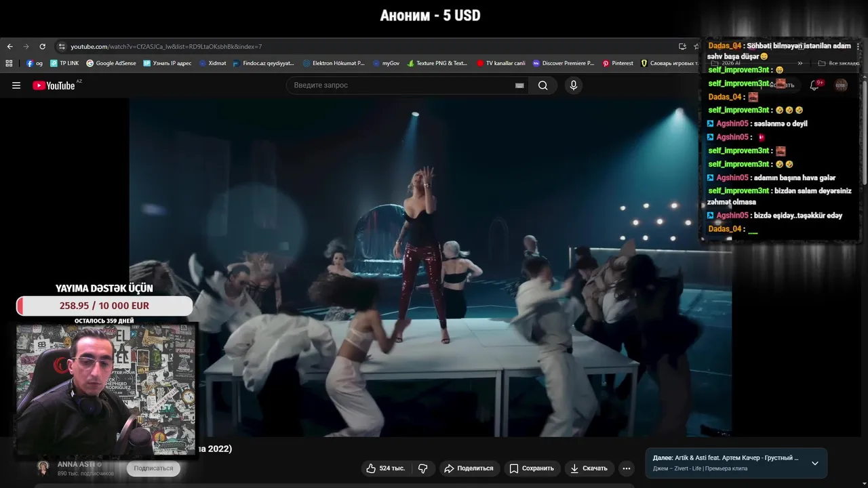Click the 'Аноним - 5 USD' donation alert

click(x=431, y=16)
